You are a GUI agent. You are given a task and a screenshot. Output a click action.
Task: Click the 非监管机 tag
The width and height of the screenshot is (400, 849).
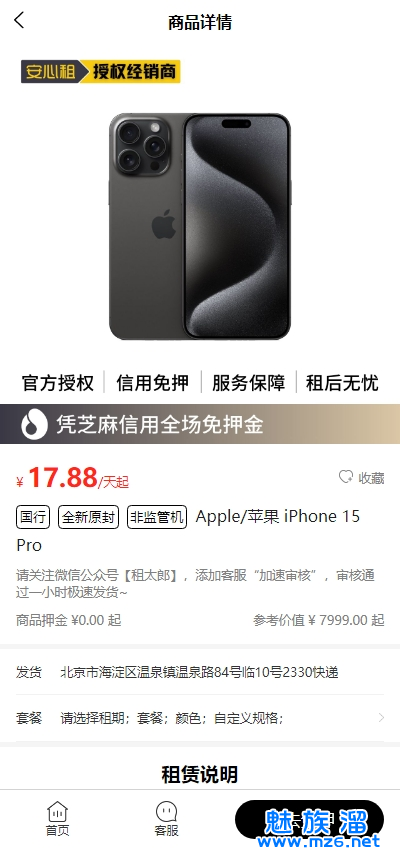pyautogui.click(x=157, y=517)
